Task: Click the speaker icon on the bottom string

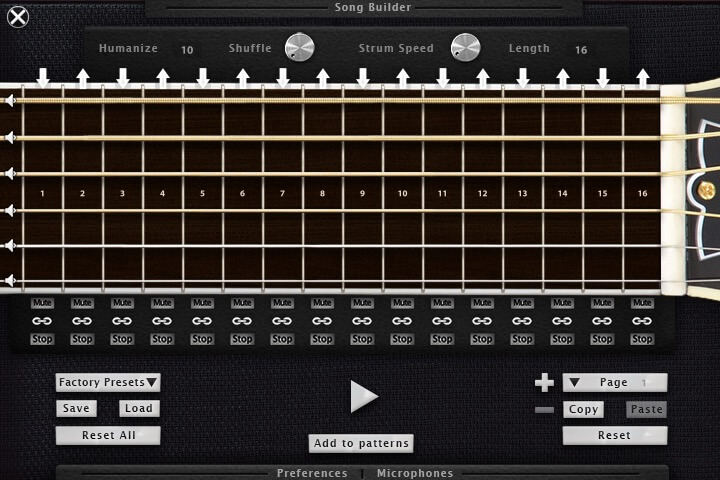Action: click(9, 281)
